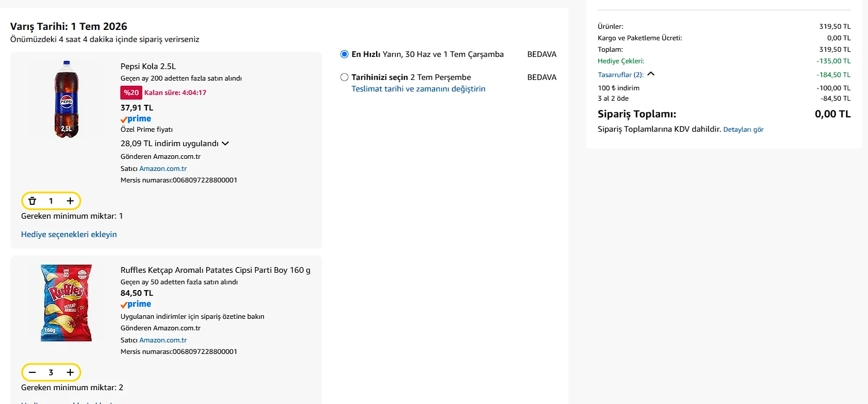Click Ruffles Ketçap Aromalı Patates Cipsi title

pos(215,270)
